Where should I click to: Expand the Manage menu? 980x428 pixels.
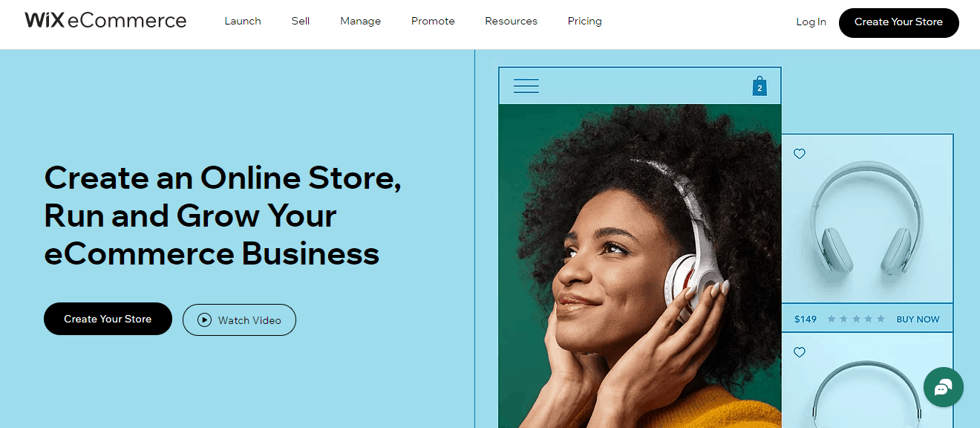(361, 21)
